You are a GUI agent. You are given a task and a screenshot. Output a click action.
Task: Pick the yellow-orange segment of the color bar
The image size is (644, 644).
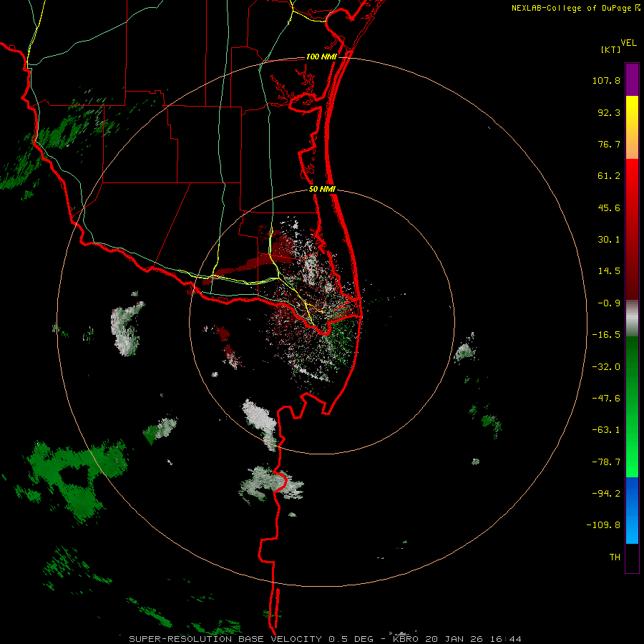coord(632,127)
